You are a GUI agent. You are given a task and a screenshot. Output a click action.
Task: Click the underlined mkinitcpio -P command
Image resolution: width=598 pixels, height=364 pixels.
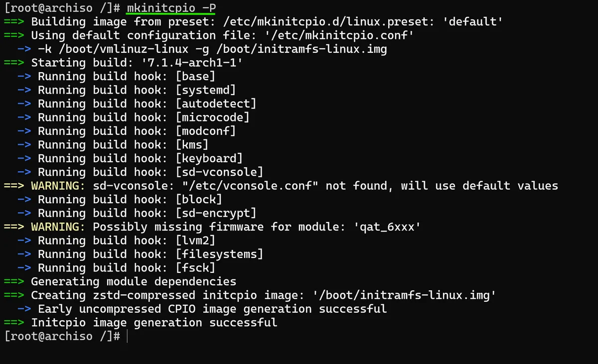[x=171, y=8]
